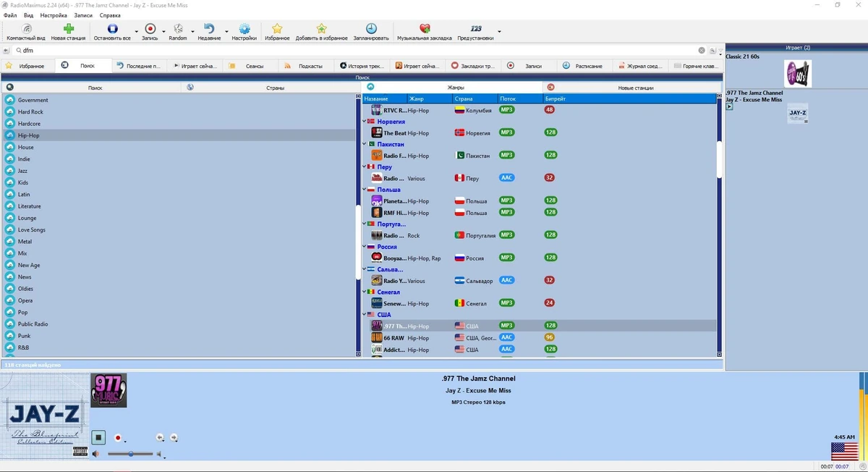
Task: Adjust the volume slider in player
Action: pyautogui.click(x=130, y=454)
